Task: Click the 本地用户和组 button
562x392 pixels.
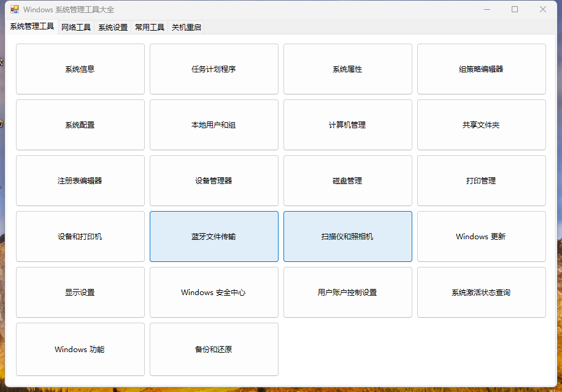Action: coord(214,125)
